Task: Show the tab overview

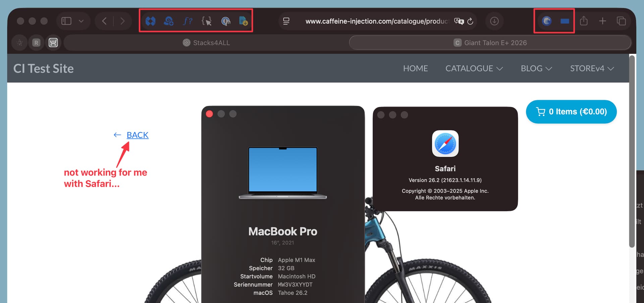Action: click(x=621, y=21)
